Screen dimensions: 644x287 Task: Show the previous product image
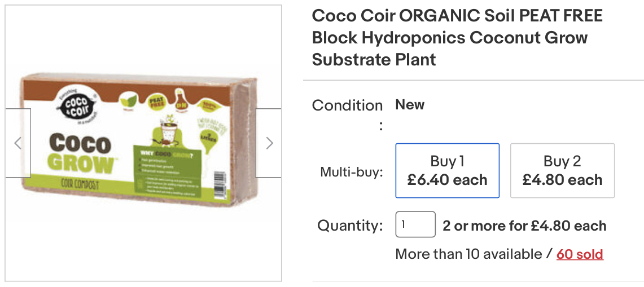18,143
